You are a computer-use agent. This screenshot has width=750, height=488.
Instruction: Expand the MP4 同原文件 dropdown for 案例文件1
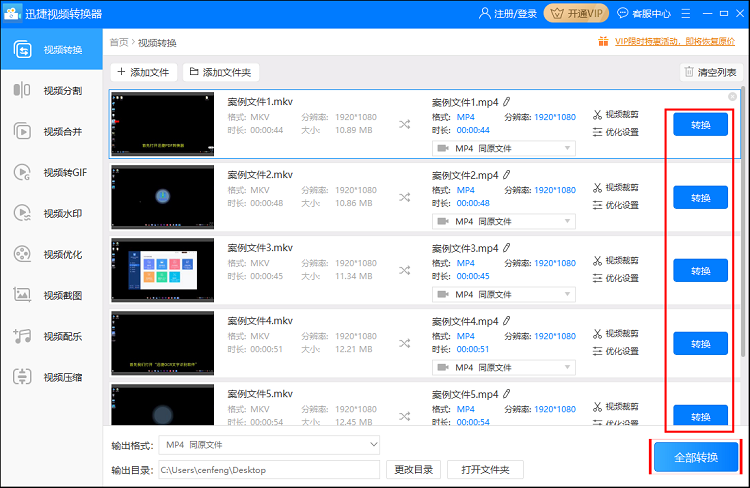tap(504, 148)
